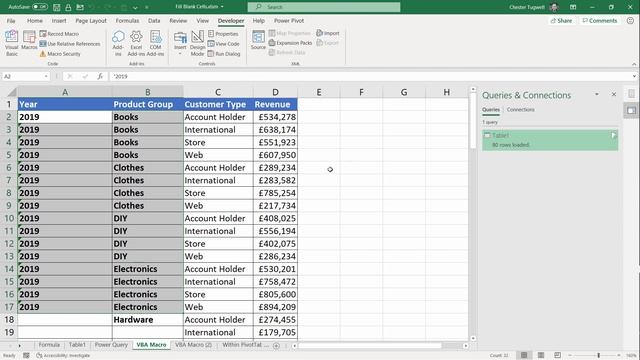Switch to Page Layout view in status bar
640x360 pixels.
point(541,356)
